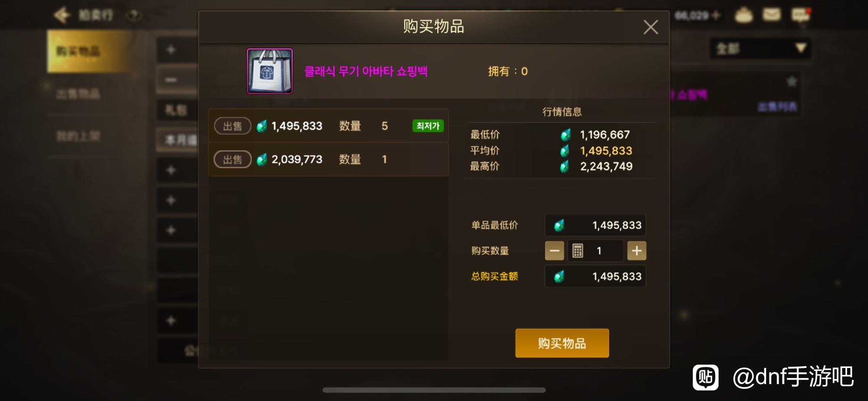The image size is (868, 401).
Task: Close the purchase item dialog
Action: pyautogui.click(x=651, y=27)
